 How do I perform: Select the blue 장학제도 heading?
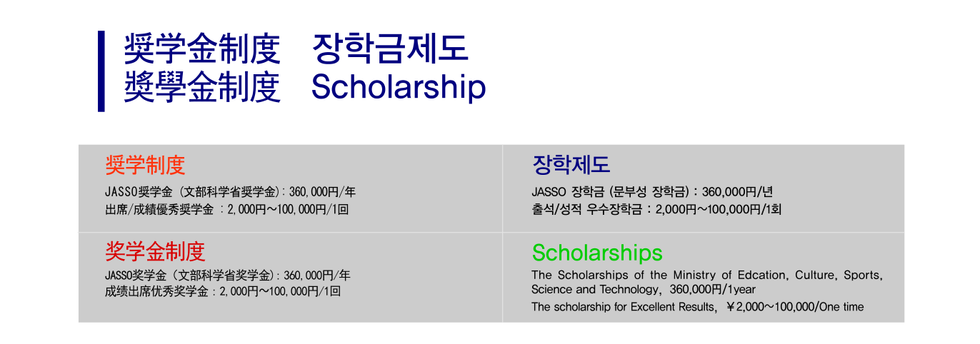tap(571, 166)
